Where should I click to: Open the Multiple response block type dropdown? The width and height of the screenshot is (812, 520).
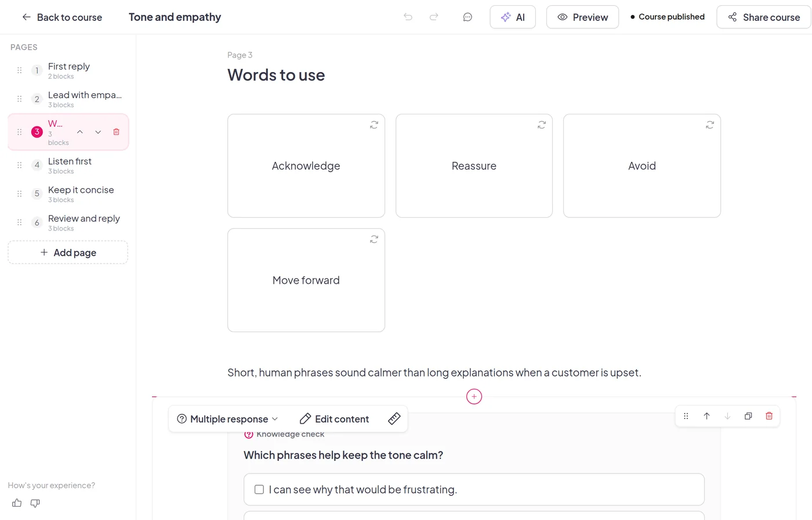pos(227,419)
